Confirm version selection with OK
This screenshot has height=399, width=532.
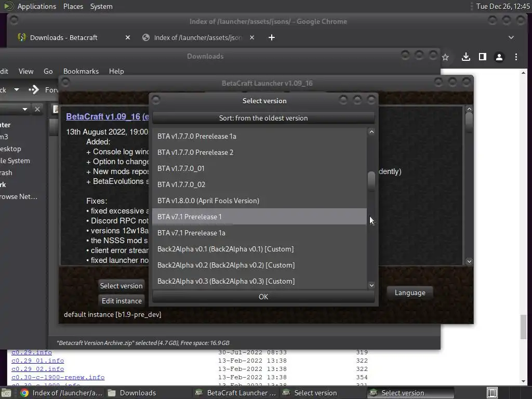(x=263, y=297)
